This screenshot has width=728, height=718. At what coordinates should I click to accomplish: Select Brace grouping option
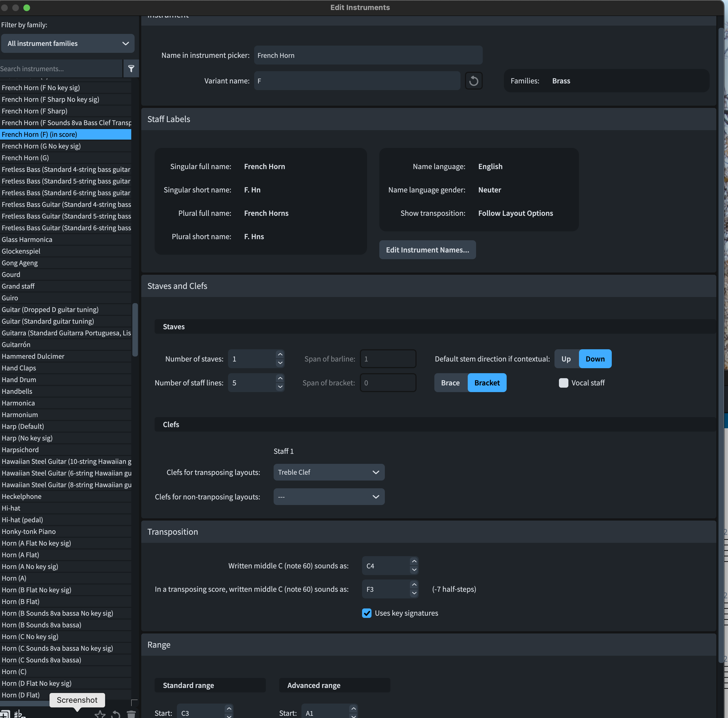click(450, 383)
